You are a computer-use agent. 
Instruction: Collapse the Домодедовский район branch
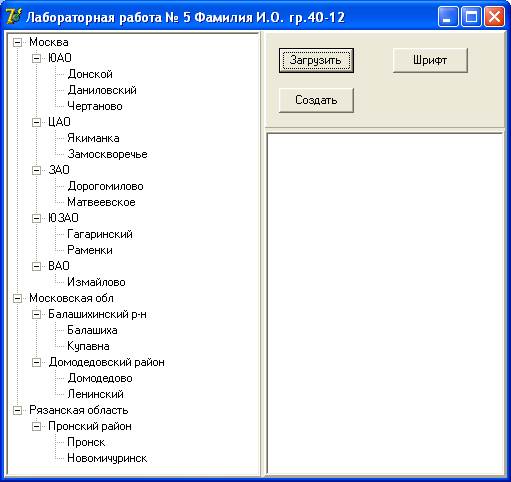coord(36,362)
